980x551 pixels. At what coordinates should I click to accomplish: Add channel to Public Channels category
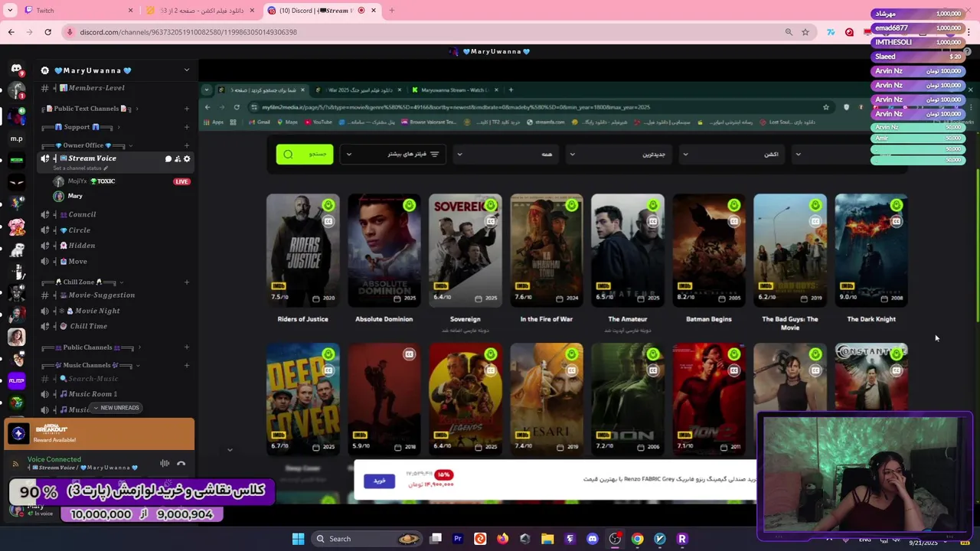[187, 347]
